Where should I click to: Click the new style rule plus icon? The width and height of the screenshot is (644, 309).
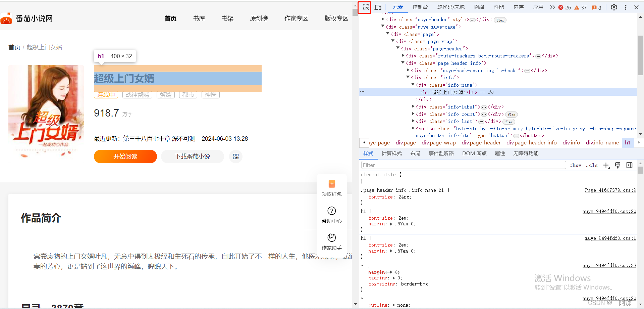coord(606,165)
